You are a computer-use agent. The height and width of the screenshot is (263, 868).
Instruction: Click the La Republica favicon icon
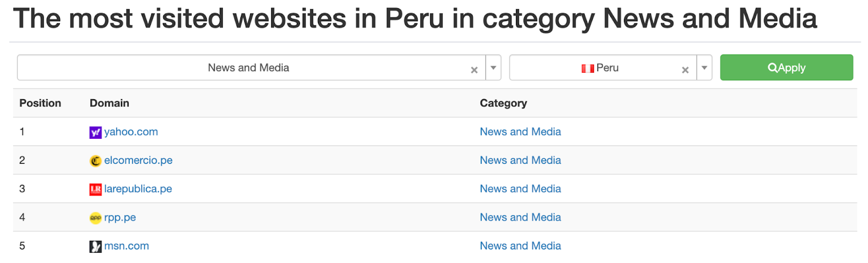[x=95, y=189]
